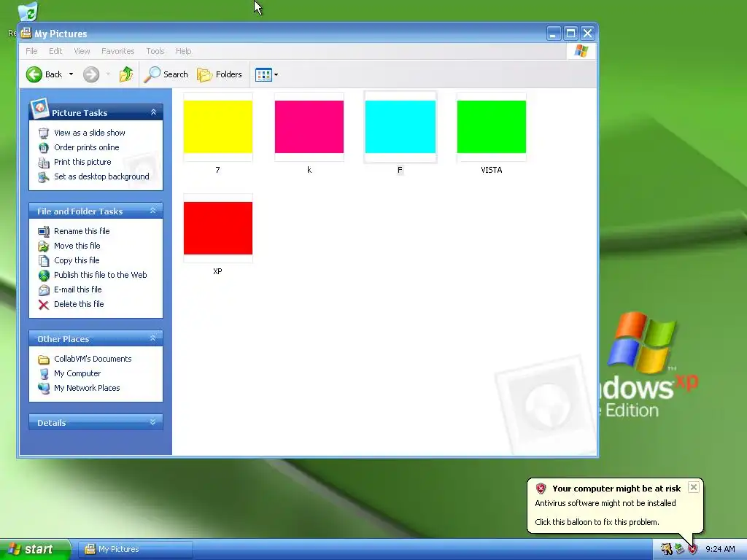This screenshot has height=560, width=747.
Task: Select the yellow thumbnail named 7
Action: (217, 127)
